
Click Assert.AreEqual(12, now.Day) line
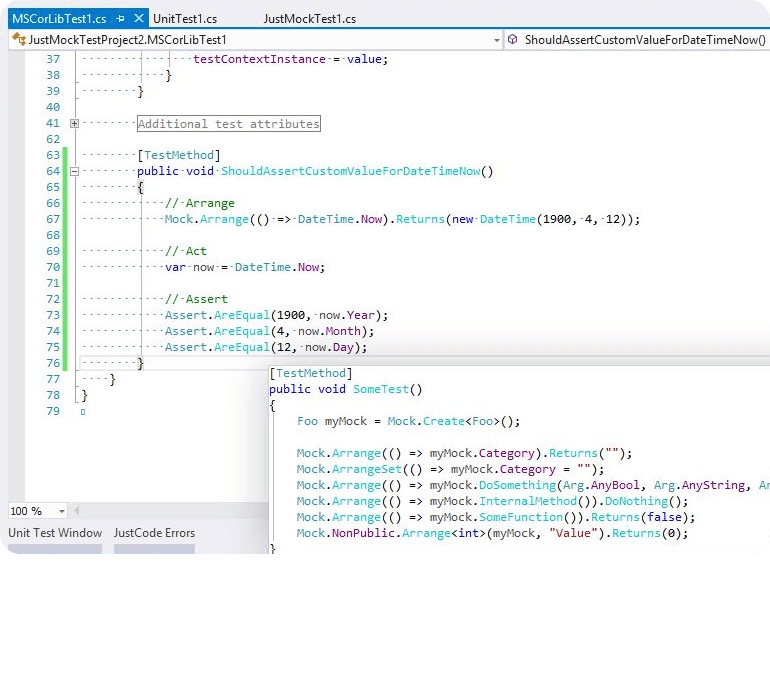point(266,347)
